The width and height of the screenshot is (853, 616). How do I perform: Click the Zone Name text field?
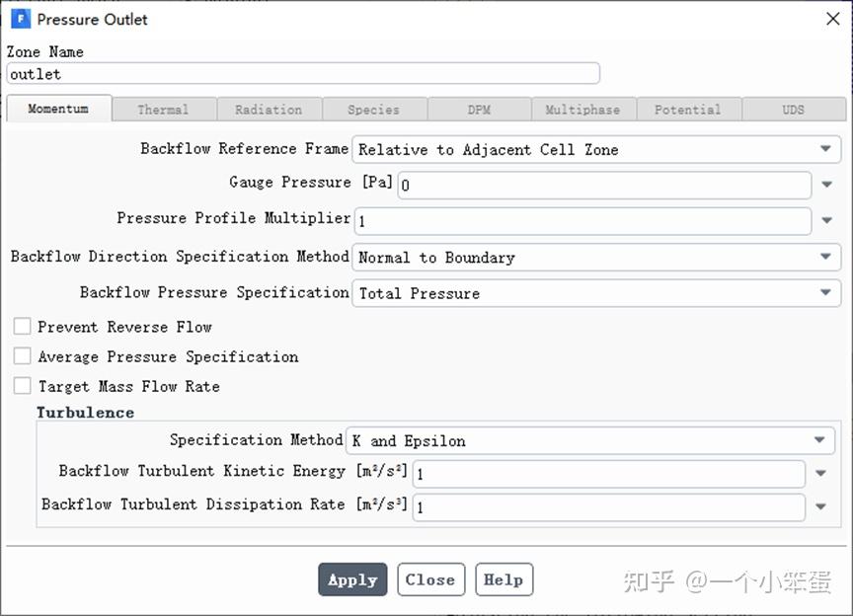point(302,74)
